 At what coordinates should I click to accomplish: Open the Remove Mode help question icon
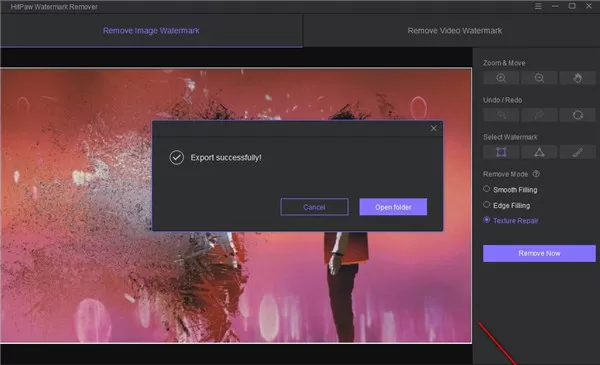536,174
